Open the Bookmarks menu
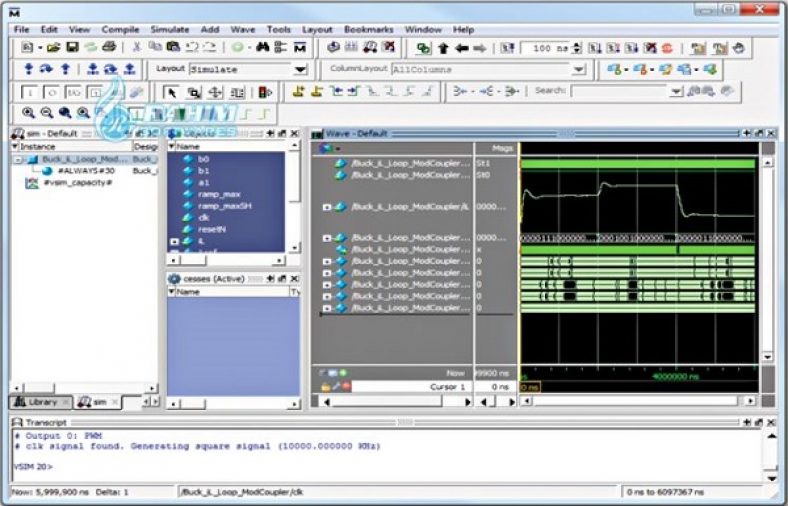The width and height of the screenshot is (788, 506). (x=369, y=30)
